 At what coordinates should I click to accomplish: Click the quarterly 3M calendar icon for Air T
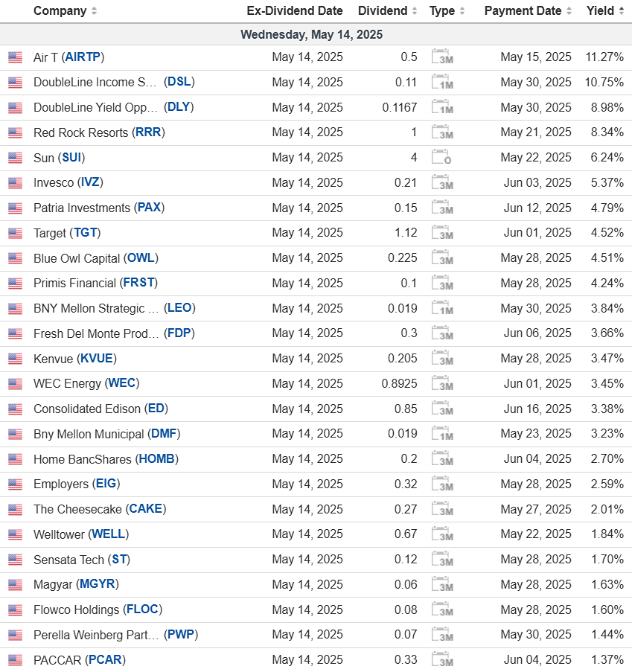pyautogui.click(x=442, y=57)
